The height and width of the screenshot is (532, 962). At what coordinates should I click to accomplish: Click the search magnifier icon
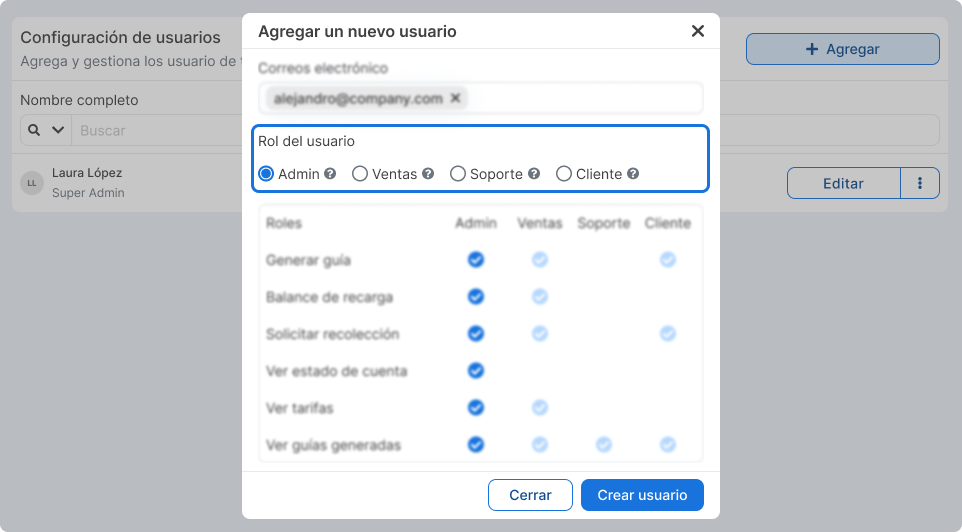tap(34, 130)
